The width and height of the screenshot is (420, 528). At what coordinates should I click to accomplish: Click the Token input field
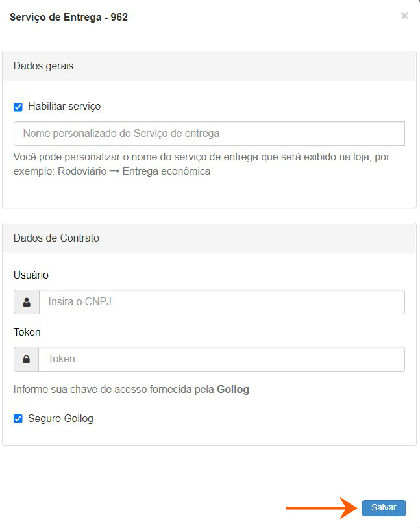221,358
